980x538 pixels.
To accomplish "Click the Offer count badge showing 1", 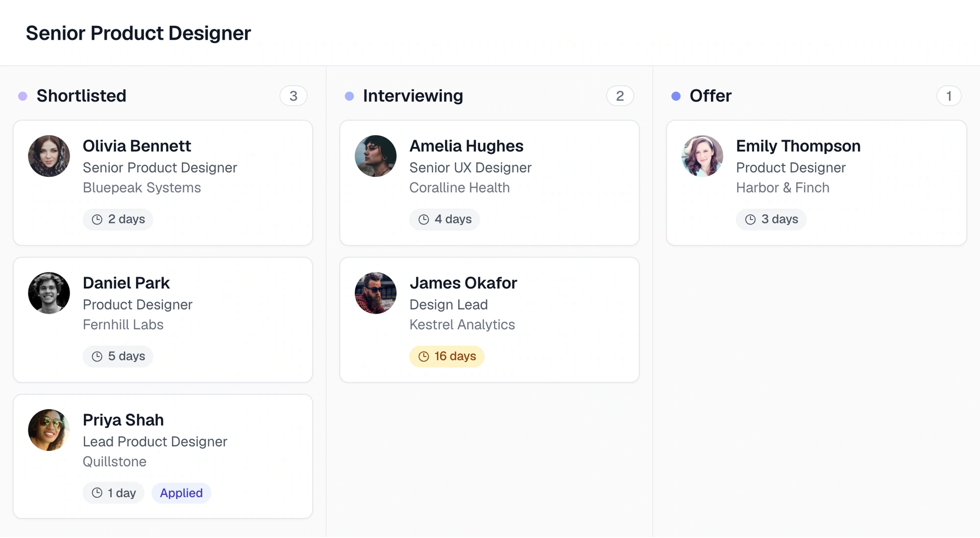I will pos(949,96).
